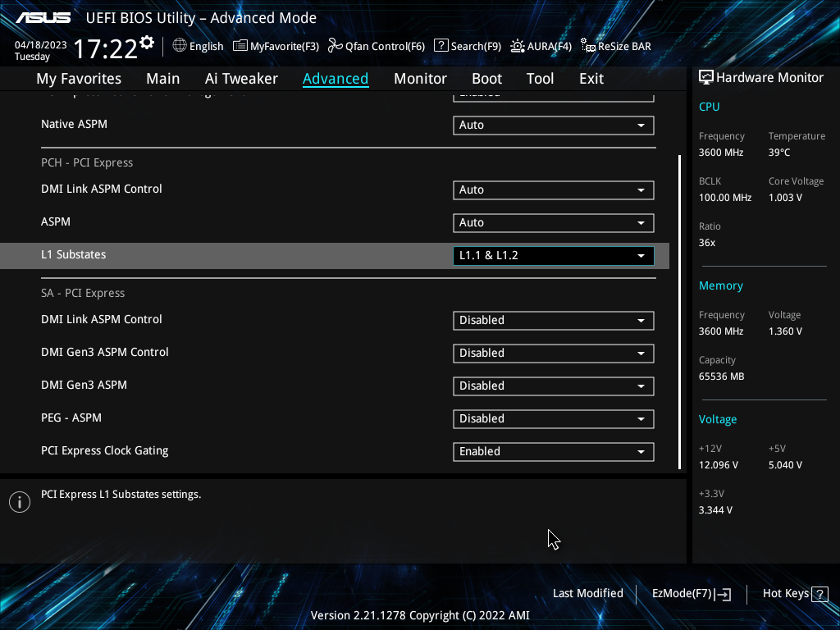Click the EzMode exit arrow icon
The height and width of the screenshot is (630, 840).
tap(724, 594)
